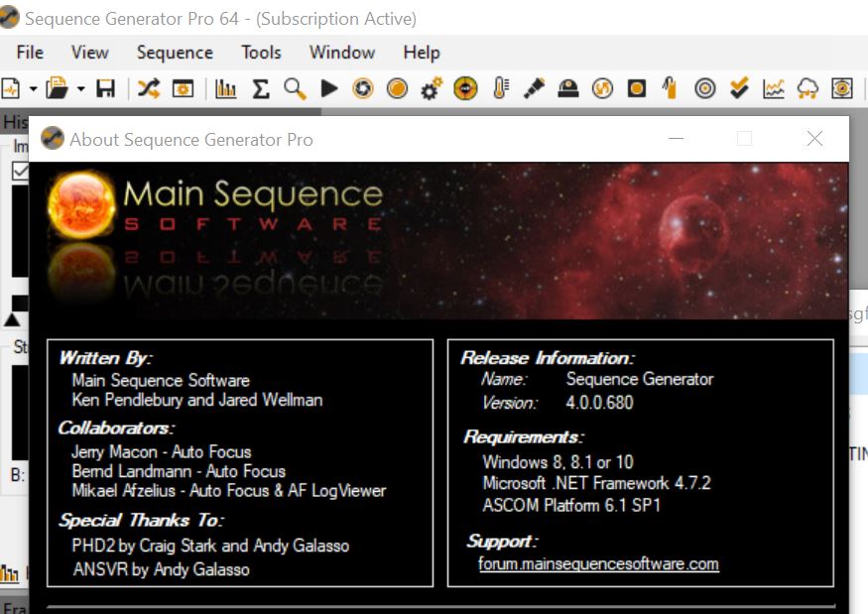
Task: Click 'Windows 8, 8.1 or 10' text
Action: 558,462
